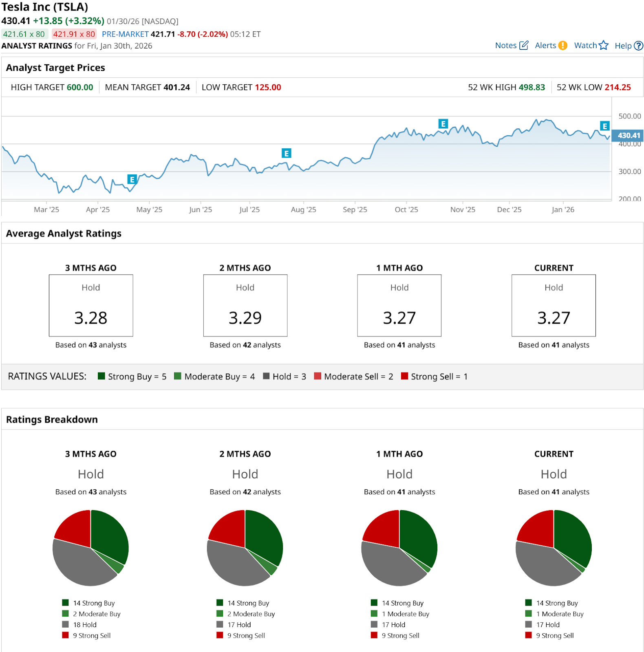644x652 pixels.
Task: Click the 300.00 price axis label
Action: point(630,172)
